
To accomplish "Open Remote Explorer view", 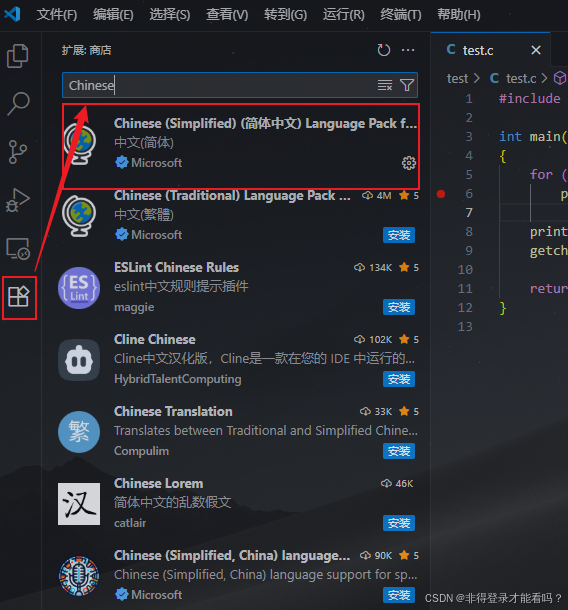I will (18, 248).
